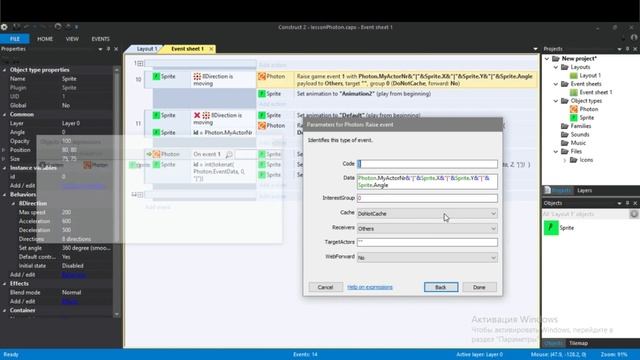This screenshot has width=640, height=360.
Task: Click the Sprite icon in event 10 condition
Action: (x=156, y=76)
